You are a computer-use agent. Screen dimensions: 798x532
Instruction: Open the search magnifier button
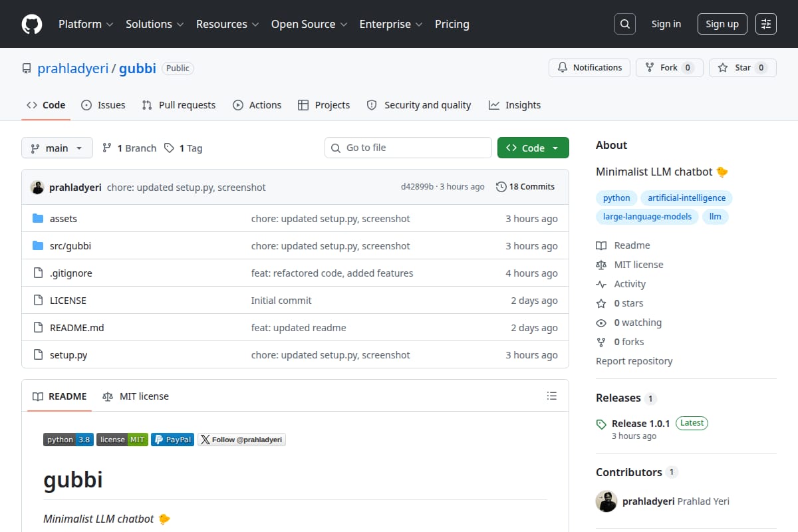pos(625,24)
